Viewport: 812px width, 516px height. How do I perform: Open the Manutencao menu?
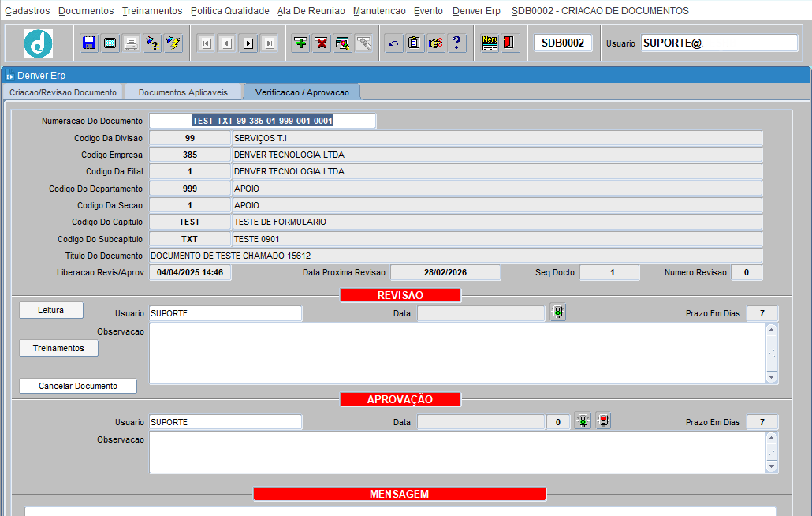(379, 11)
